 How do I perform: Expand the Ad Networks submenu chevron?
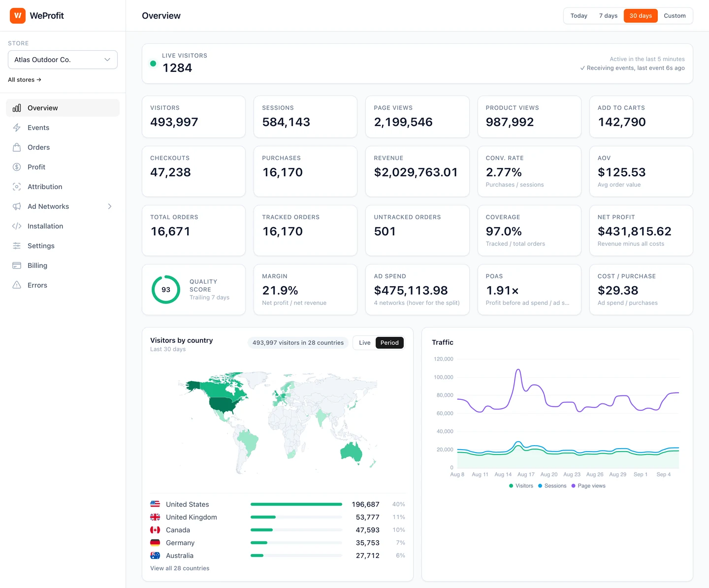click(x=110, y=206)
